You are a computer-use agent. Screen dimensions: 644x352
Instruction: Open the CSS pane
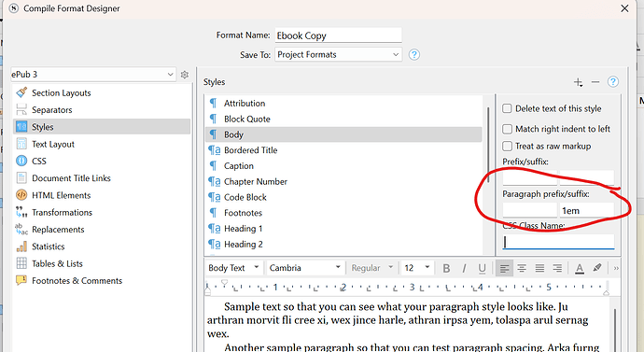click(x=39, y=161)
